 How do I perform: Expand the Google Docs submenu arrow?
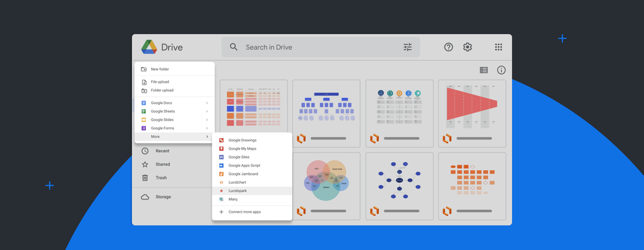tap(207, 103)
